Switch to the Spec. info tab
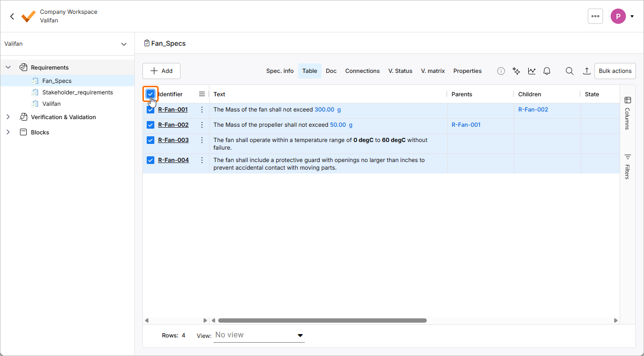 pos(280,71)
